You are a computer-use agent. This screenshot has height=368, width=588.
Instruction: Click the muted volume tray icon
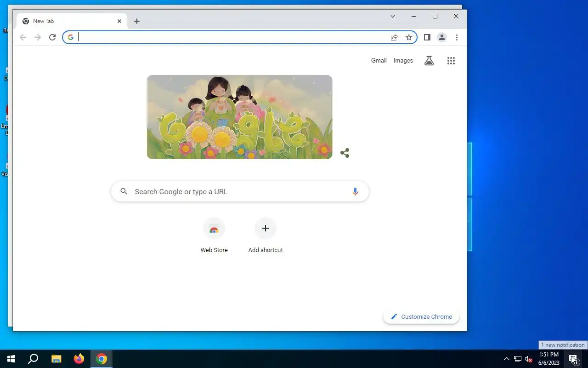pos(529,359)
